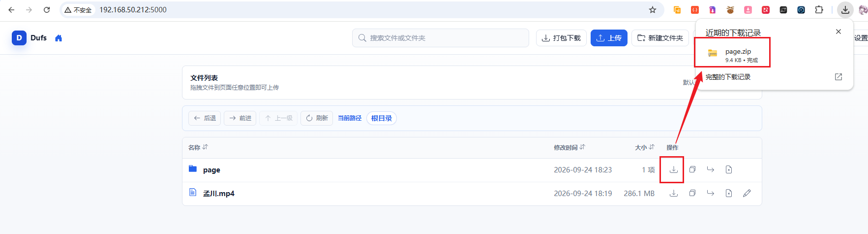This screenshot has width=868, height=234.
Task: Click the page folder icon in list
Action: tap(193, 169)
